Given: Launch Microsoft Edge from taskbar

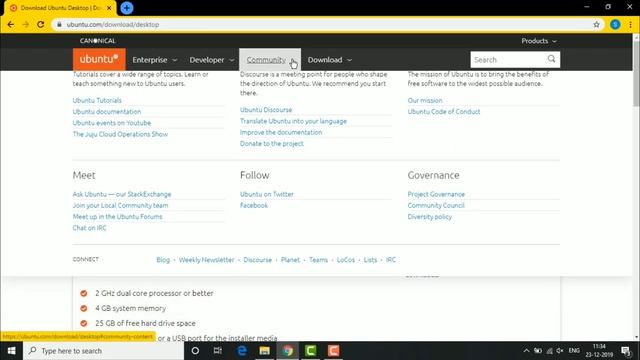Looking at the screenshot, I should (242, 351).
